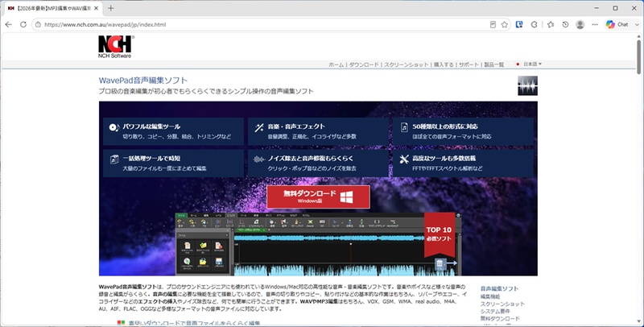Open the favorites list icon

pyautogui.click(x=551, y=25)
